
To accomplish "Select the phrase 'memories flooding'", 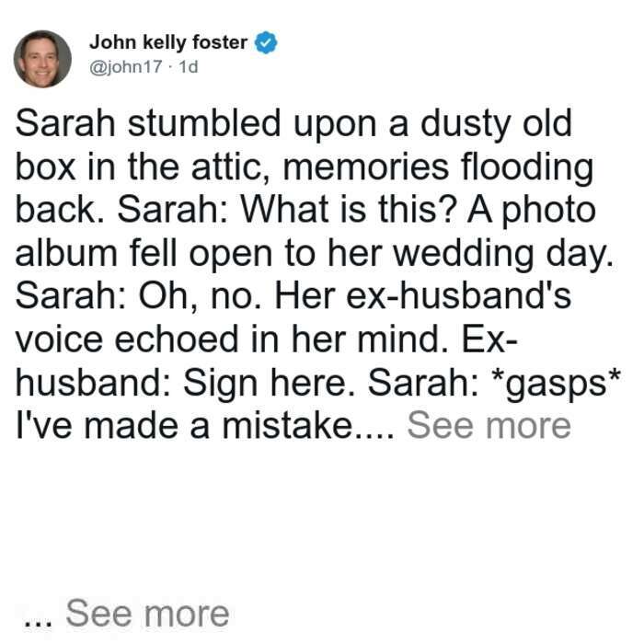I will pyautogui.click(x=439, y=167).
